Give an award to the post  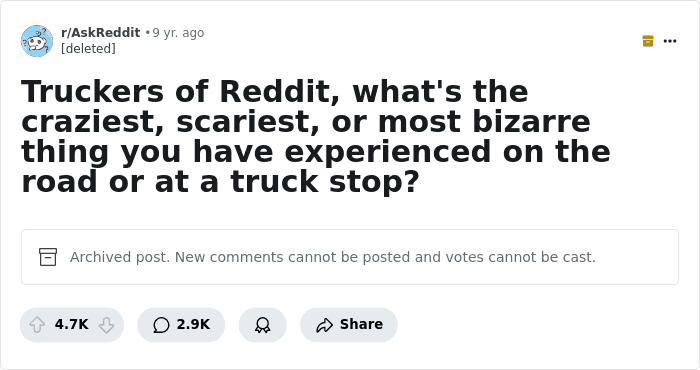[262, 325]
